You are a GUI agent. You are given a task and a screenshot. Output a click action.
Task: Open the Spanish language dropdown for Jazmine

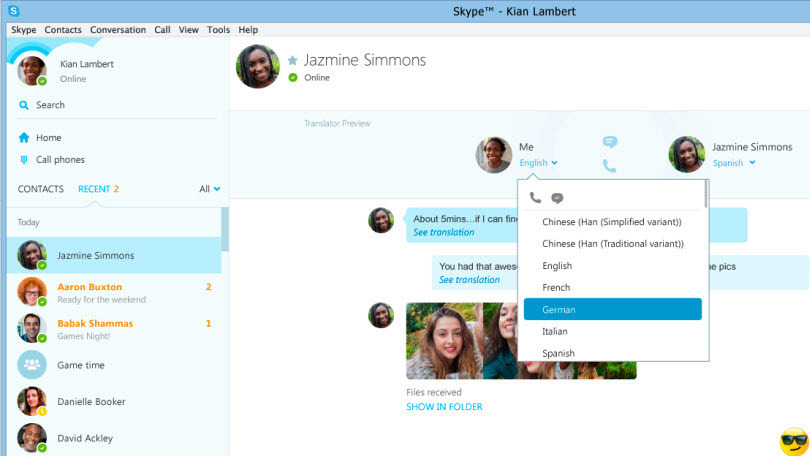pos(734,163)
